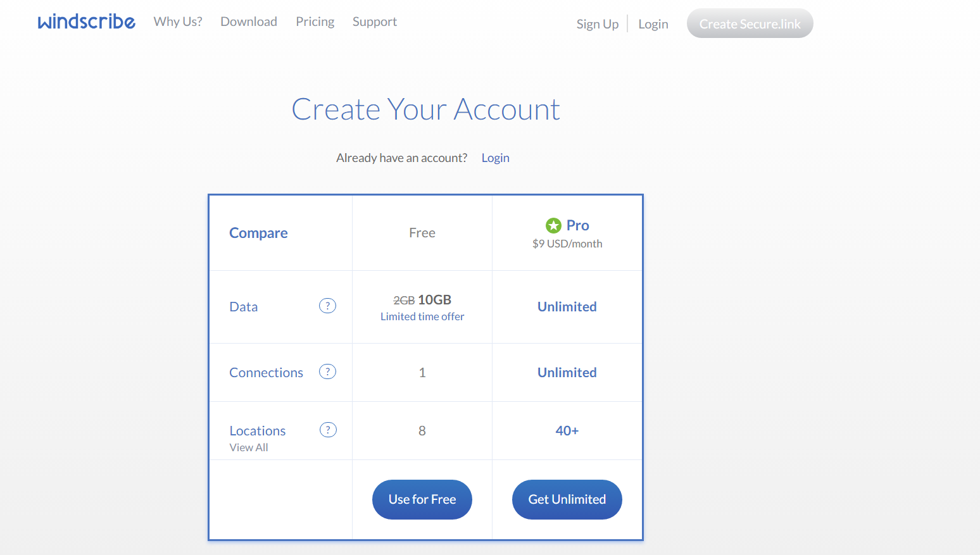
Task: Click the free locations value 8
Action: [x=422, y=431]
